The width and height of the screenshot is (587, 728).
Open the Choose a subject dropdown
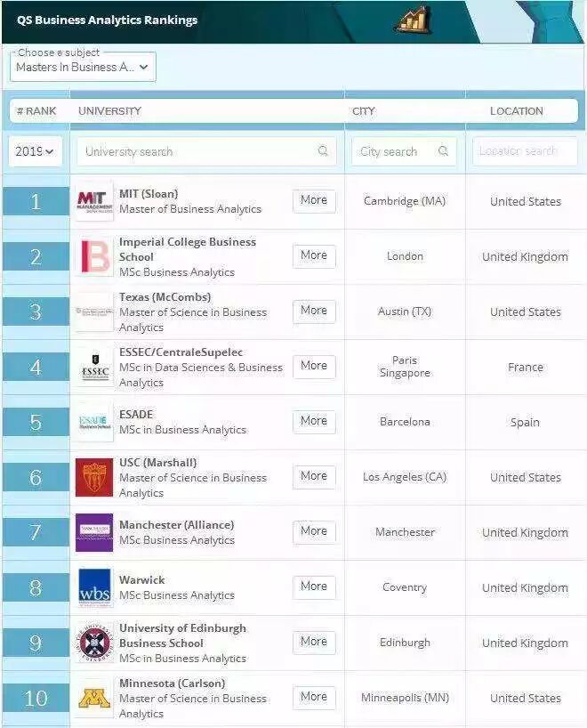coord(83,67)
